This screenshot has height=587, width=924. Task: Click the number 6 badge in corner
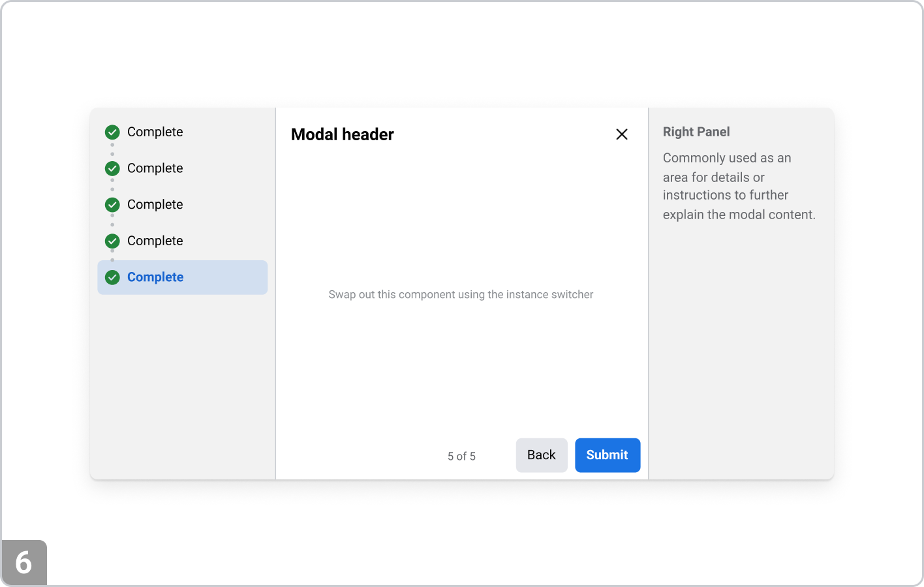23,562
